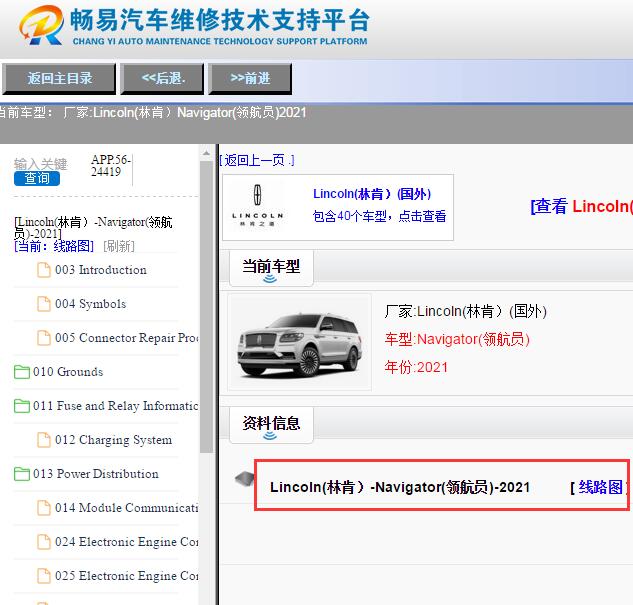Screen dimensions: 633x605
Task: Click the file icon beside 012 Charging System
Action: [x=44, y=440]
